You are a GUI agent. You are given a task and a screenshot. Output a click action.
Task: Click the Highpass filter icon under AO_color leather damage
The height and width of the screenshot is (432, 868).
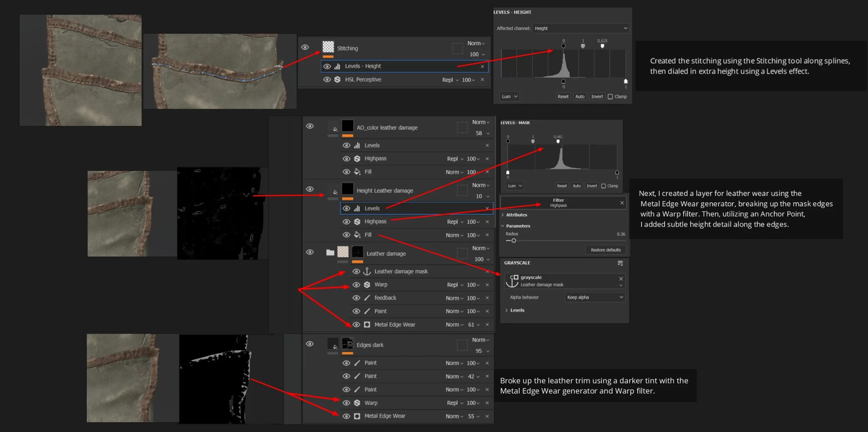coord(357,159)
